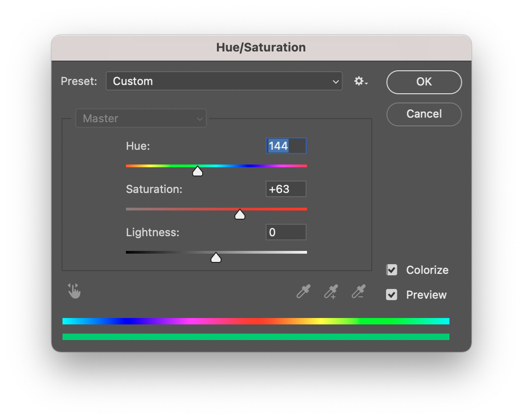Screen dimensions: 523x420
Task: Open the Master color range dropdown
Action: (x=141, y=118)
